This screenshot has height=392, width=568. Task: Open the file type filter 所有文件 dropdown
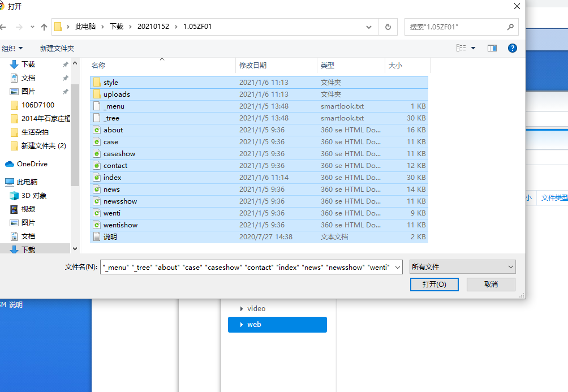coord(462,267)
